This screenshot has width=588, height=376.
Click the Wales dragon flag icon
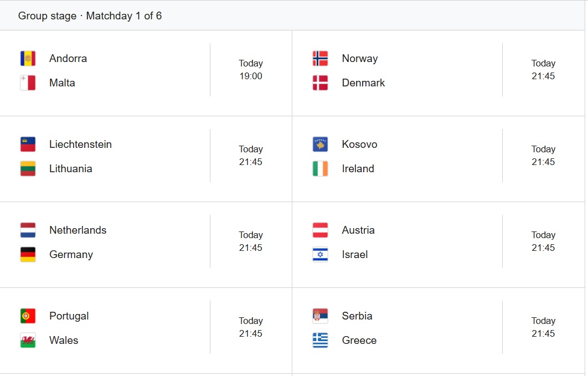(x=28, y=341)
